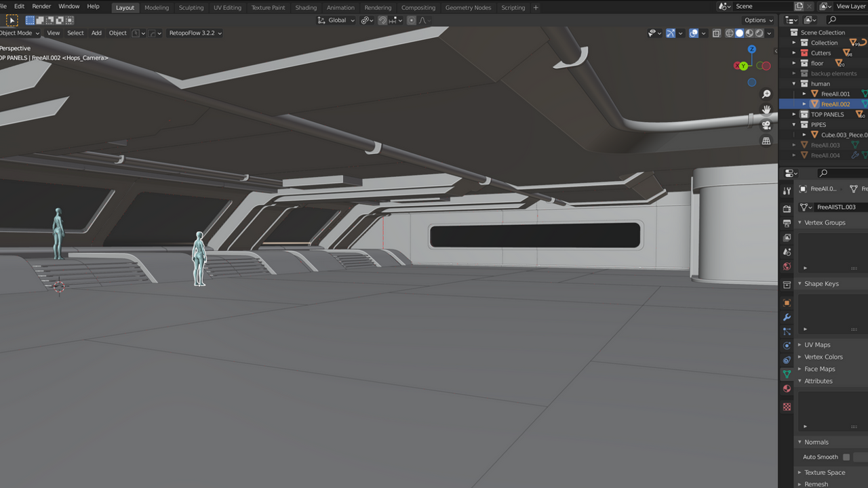The height and width of the screenshot is (488, 868).
Task: Open the Render properties tab icon
Action: coord(787,209)
